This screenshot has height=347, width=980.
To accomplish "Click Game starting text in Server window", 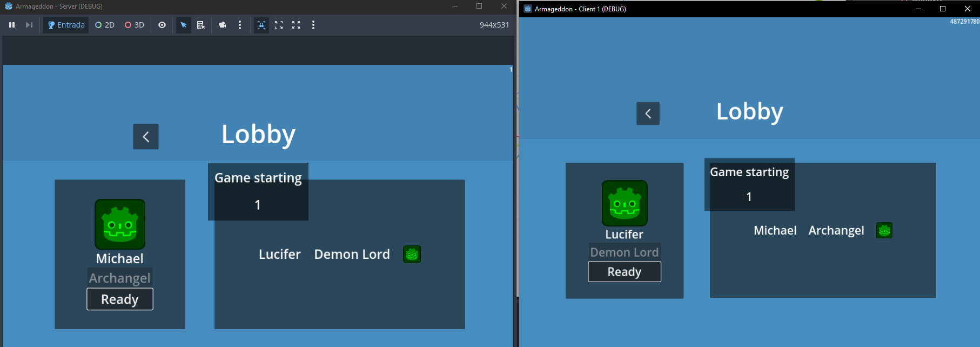I will (258, 178).
